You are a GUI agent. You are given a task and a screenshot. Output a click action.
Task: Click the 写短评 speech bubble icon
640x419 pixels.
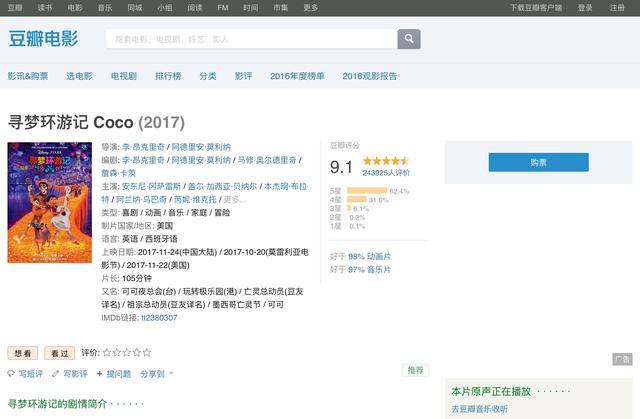point(11,373)
